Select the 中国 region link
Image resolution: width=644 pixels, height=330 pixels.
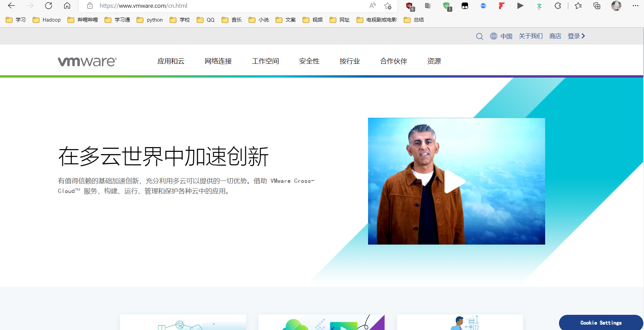[506, 36]
